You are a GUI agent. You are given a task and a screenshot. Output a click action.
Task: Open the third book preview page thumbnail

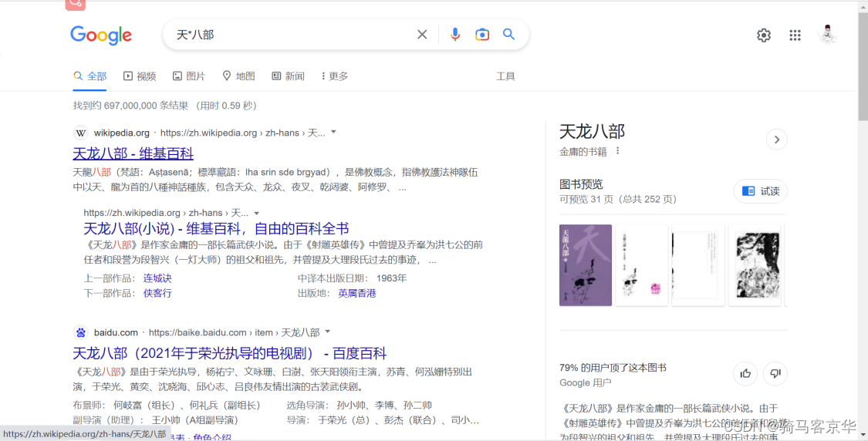pyautogui.click(x=698, y=265)
